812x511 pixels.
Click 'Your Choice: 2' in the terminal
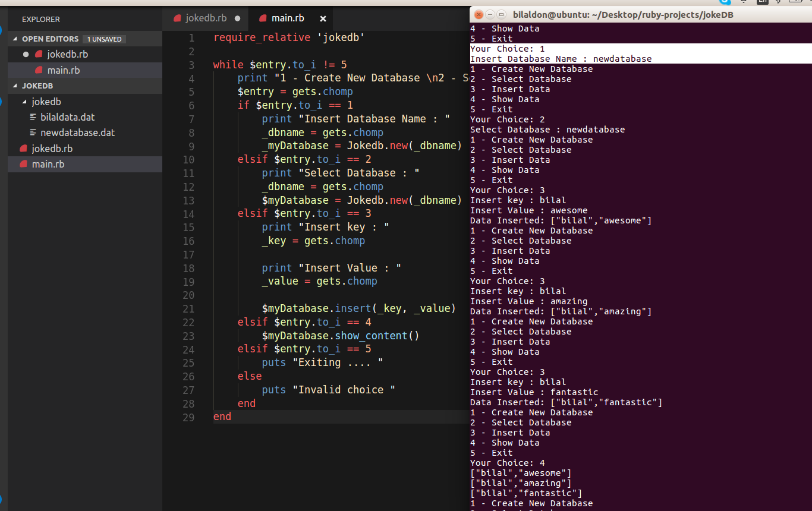coord(508,119)
